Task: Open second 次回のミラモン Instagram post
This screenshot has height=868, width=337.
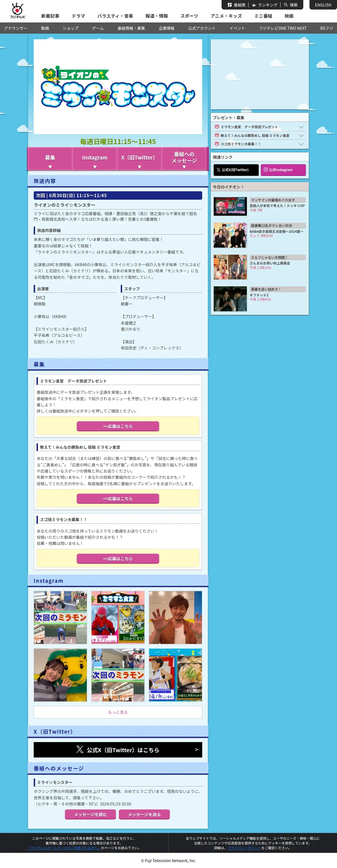Action: (118, 675)
